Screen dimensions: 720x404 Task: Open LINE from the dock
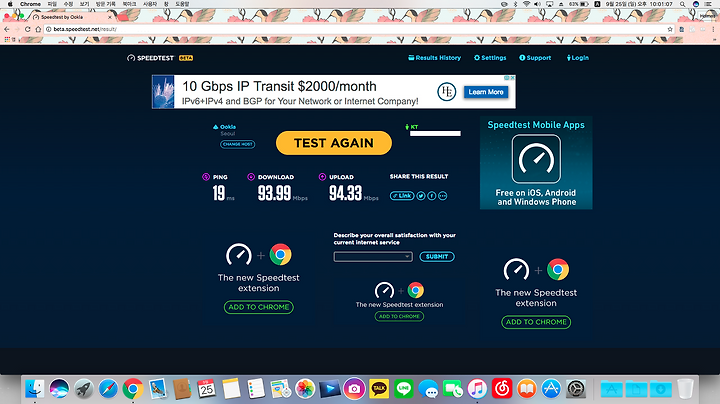click(404, 389)
